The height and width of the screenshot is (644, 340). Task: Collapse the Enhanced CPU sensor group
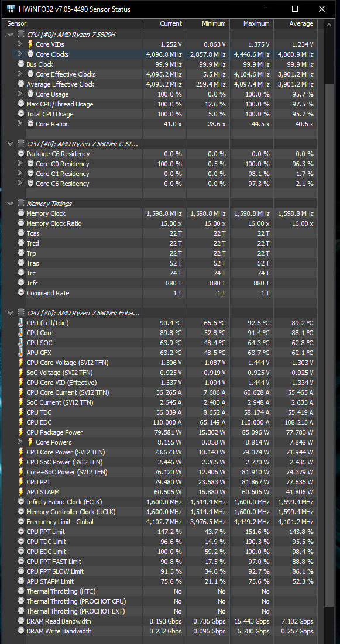pos(11,313)
